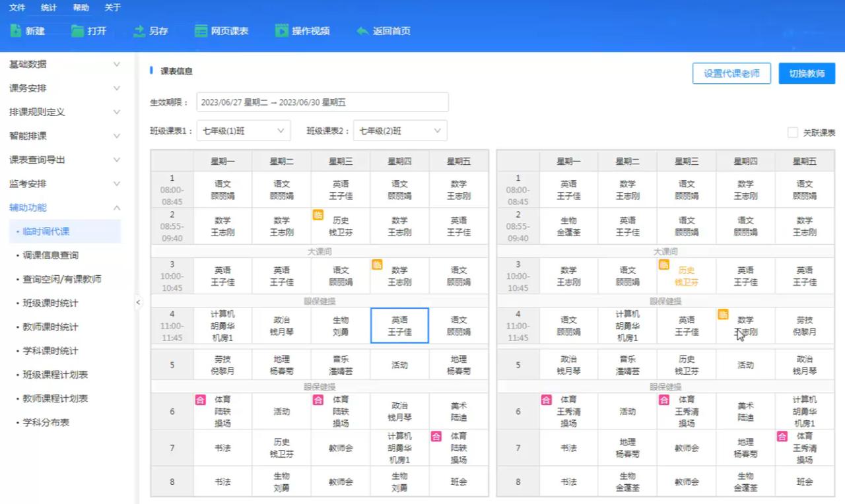Viewport: 845px width, 504px height.
Task: Select 班会 cell in the right table
Action: [x=805, y=482]
